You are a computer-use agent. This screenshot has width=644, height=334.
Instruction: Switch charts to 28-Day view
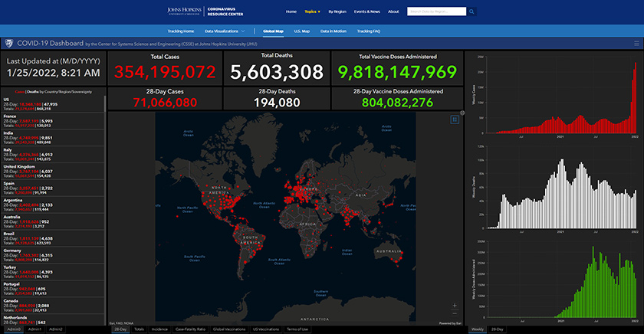click(x=498, y=329)
